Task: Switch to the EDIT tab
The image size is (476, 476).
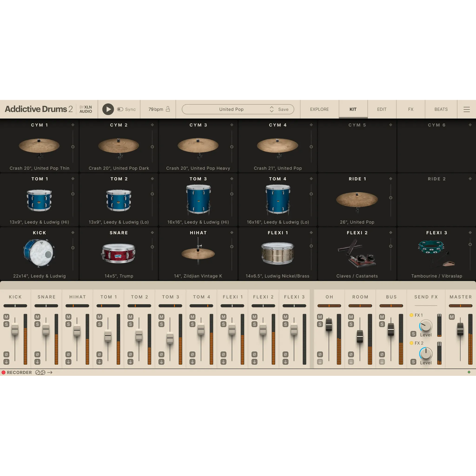Action: (x=381, y=109)
